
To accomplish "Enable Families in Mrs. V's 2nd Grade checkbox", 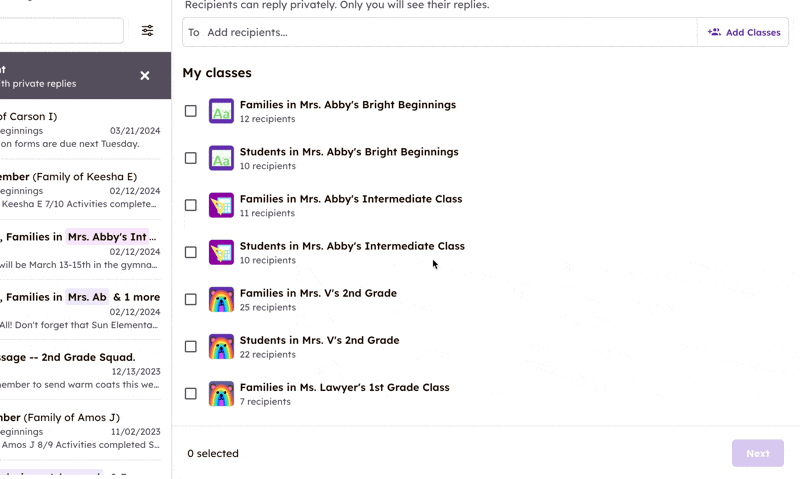I will click(x=191, y=299).
